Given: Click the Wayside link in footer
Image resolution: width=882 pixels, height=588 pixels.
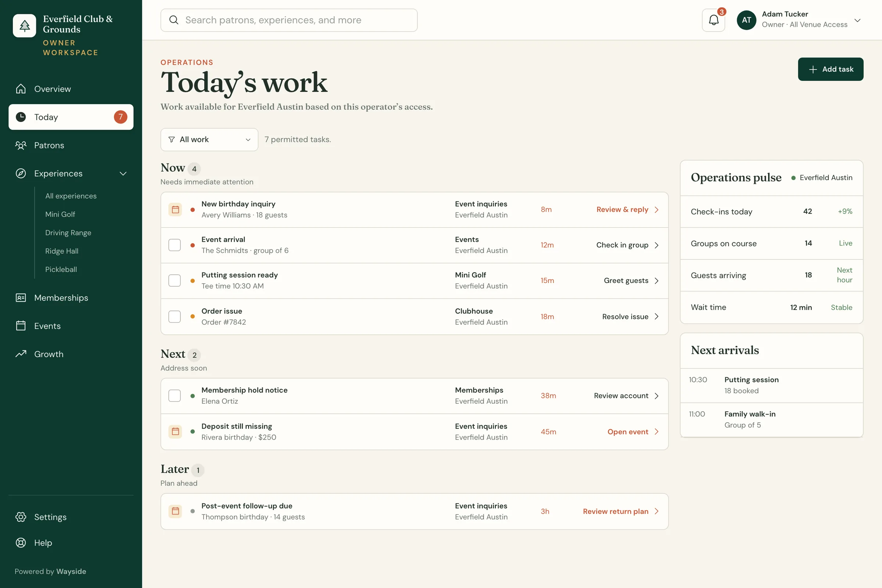Looking at the screenshot, I should click(x=71, y=571).
